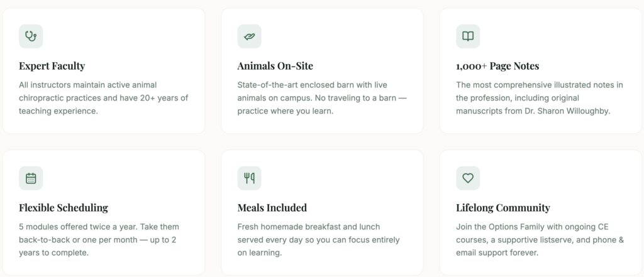
Task: Click the heart icon for Lifelong Community
Action: (x=467, y=178)
